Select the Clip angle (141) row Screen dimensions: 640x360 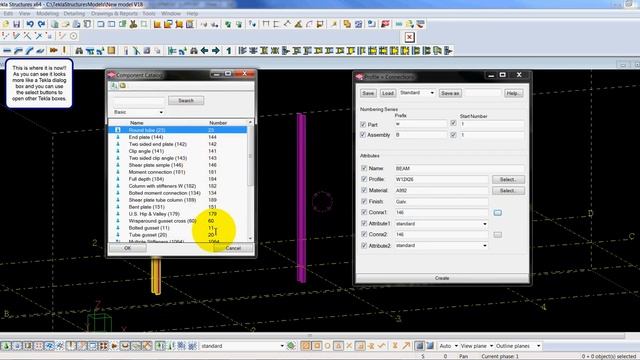pyautogui.click(x=179, y=151)
